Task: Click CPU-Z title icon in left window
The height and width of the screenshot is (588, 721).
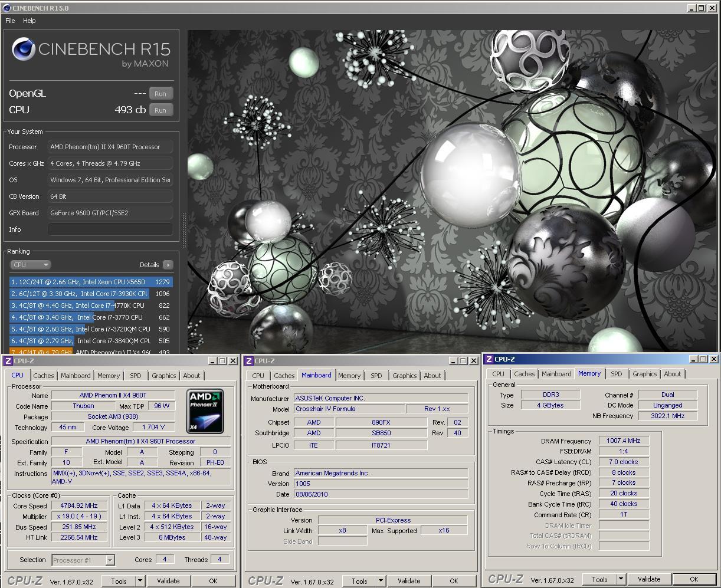Action: 8,361
